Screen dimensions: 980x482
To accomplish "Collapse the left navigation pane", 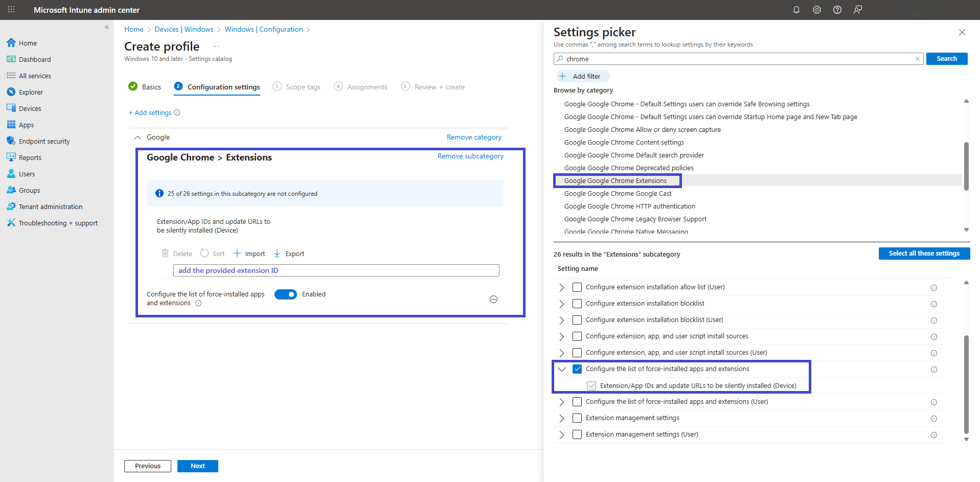I will (107, 27).
